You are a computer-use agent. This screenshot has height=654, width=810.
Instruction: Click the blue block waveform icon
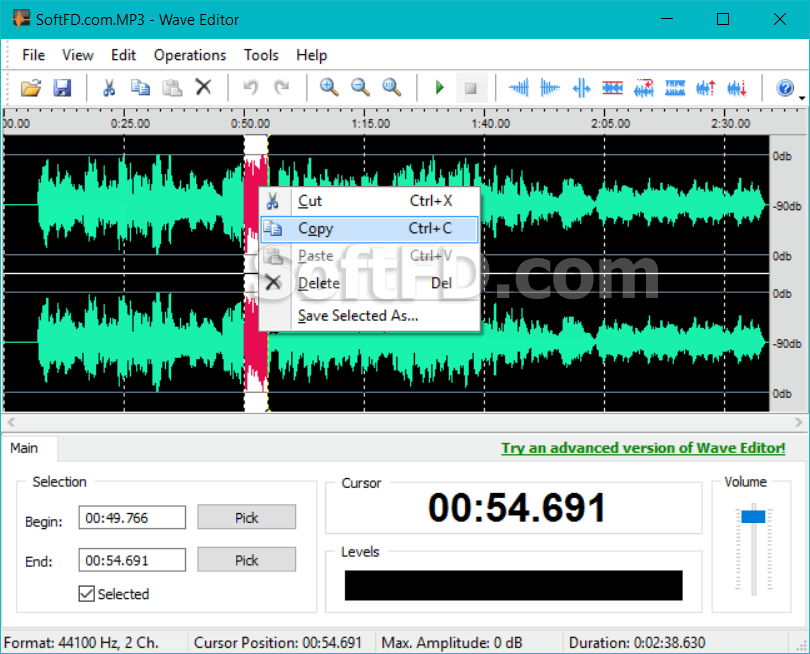click(675, 88)
